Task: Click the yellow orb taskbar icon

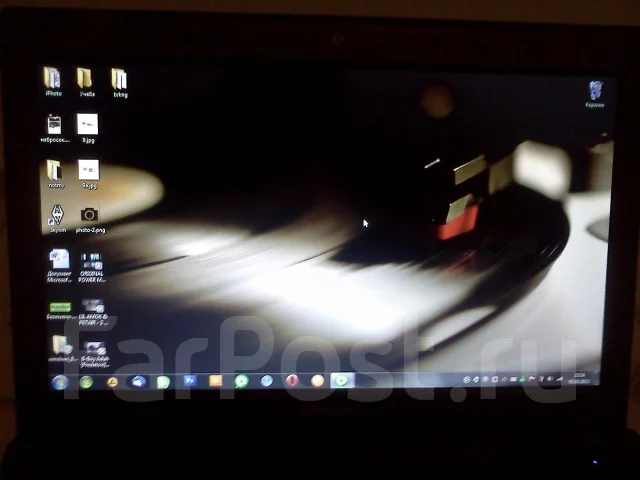Action: [318, 380]
